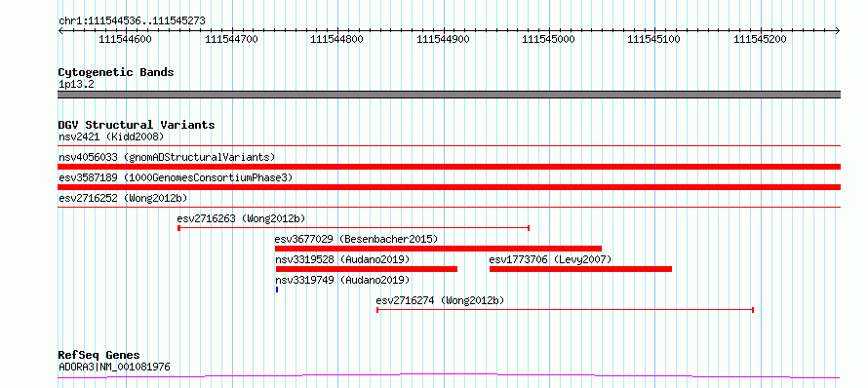Click the 111544700 ruler tick label
868x388 pixels.
click(231, 40)
